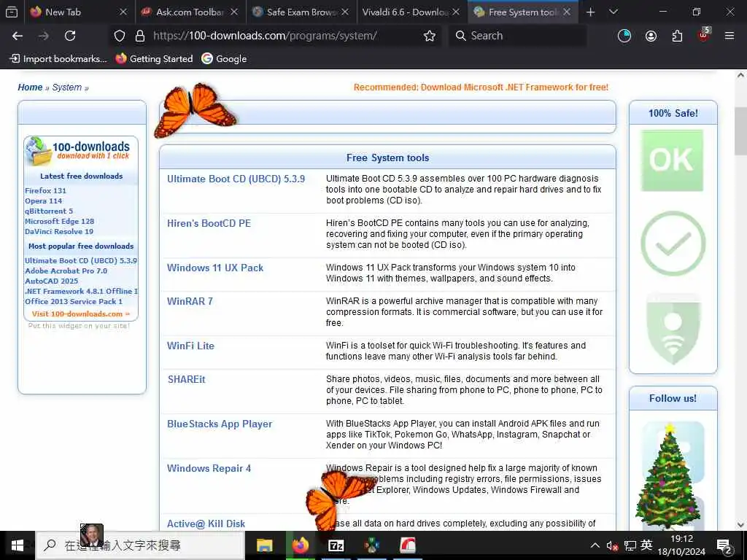Click Visit 100-downloads.com link
This screenshot has height=560, width=747.
(x=80, y=314)
